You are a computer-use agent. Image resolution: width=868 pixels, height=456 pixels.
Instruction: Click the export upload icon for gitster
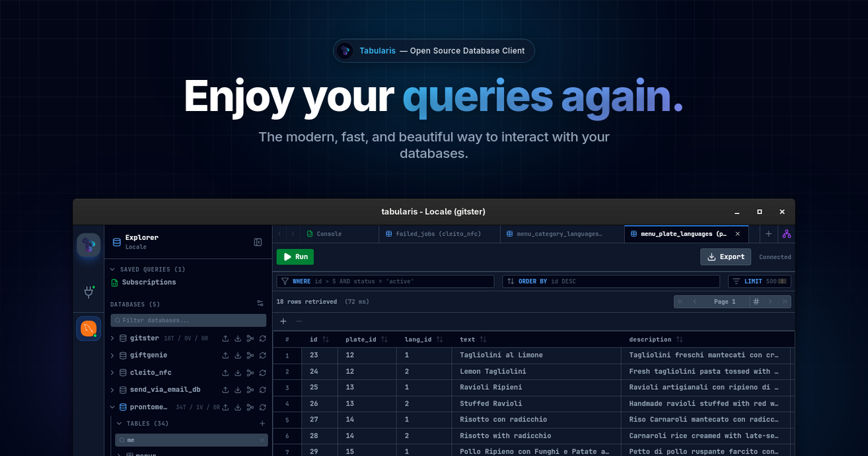coord(225,338)
